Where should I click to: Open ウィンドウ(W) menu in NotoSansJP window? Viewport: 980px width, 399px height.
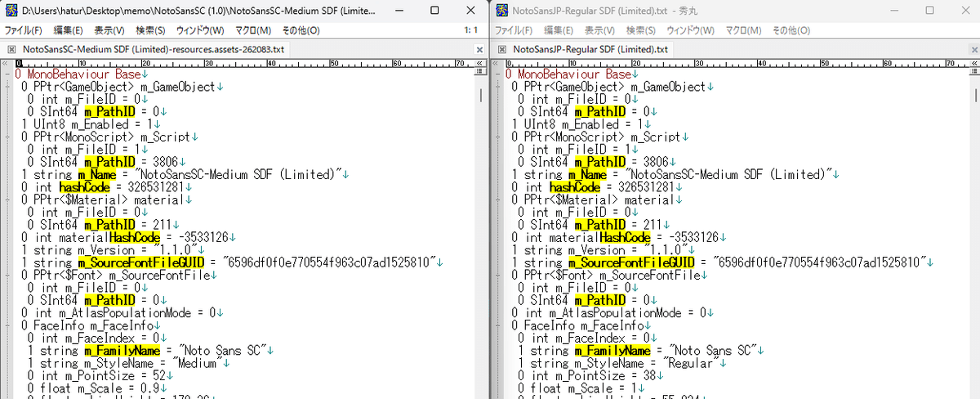[x=690, y=30]
